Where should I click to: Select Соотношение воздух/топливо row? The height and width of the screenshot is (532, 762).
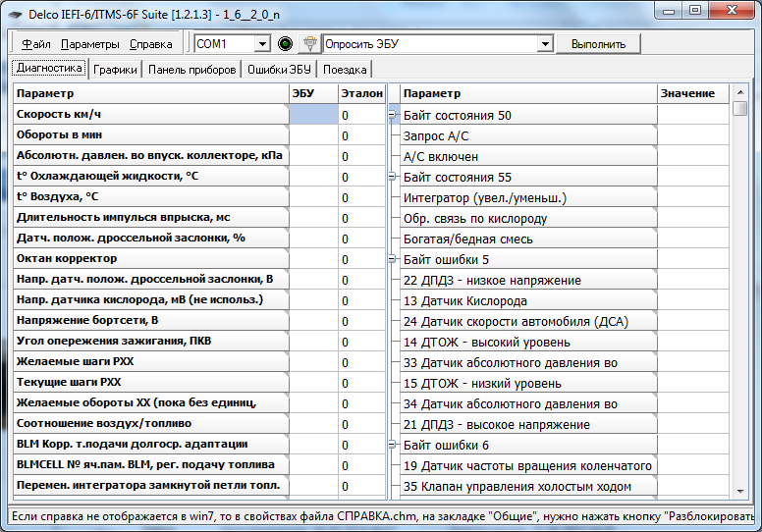151,424
